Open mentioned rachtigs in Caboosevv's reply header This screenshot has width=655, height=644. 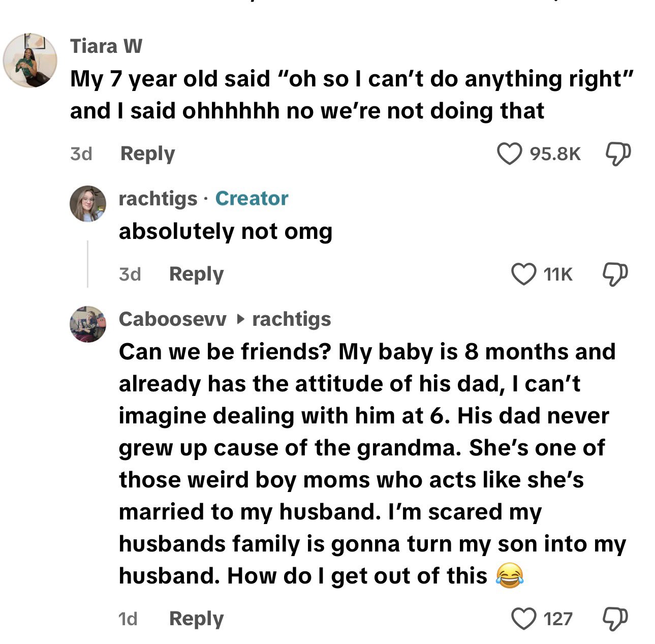(x=291, y=319)
